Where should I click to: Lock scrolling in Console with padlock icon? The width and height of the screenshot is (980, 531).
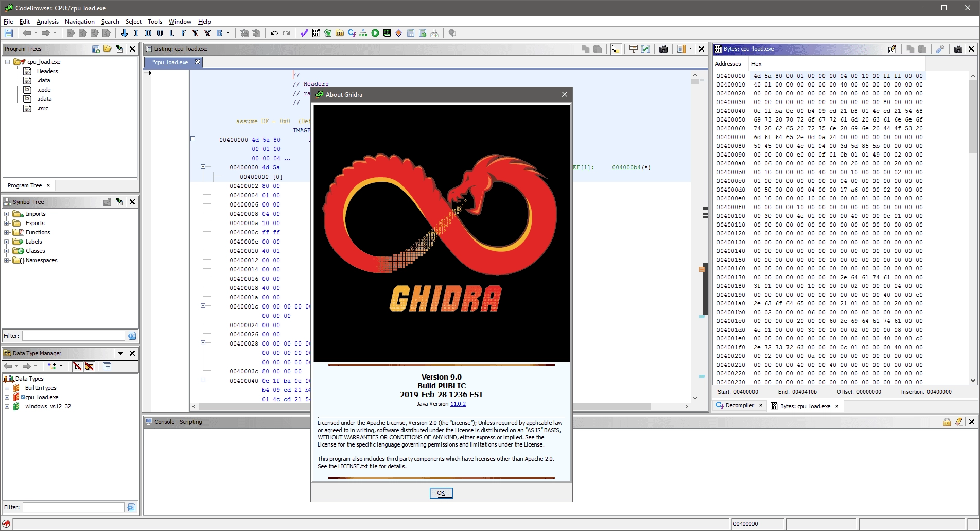coord(947,422)
